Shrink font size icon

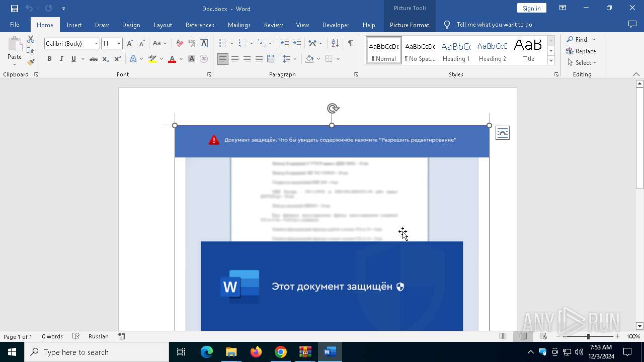142,44
